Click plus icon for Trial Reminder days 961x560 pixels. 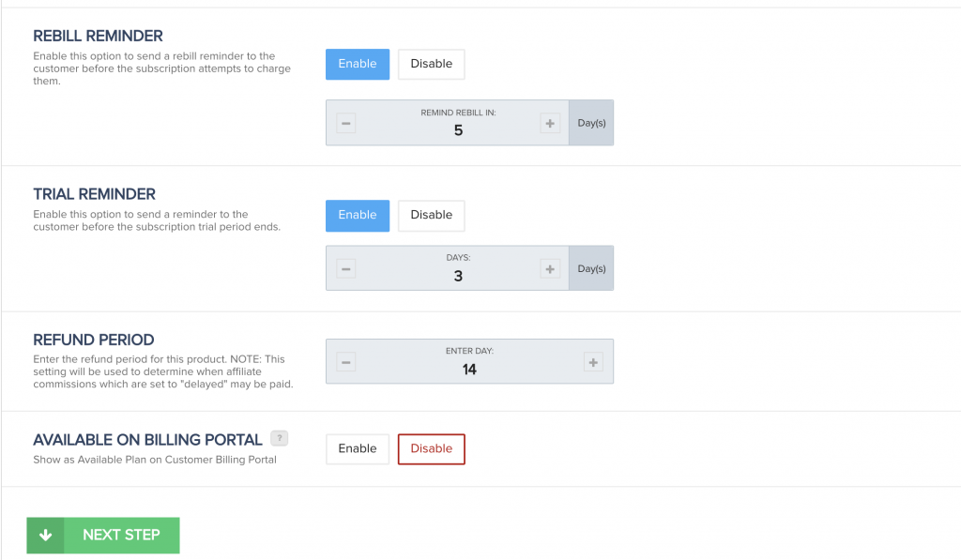pyautogui.click(x=550, y=269)
